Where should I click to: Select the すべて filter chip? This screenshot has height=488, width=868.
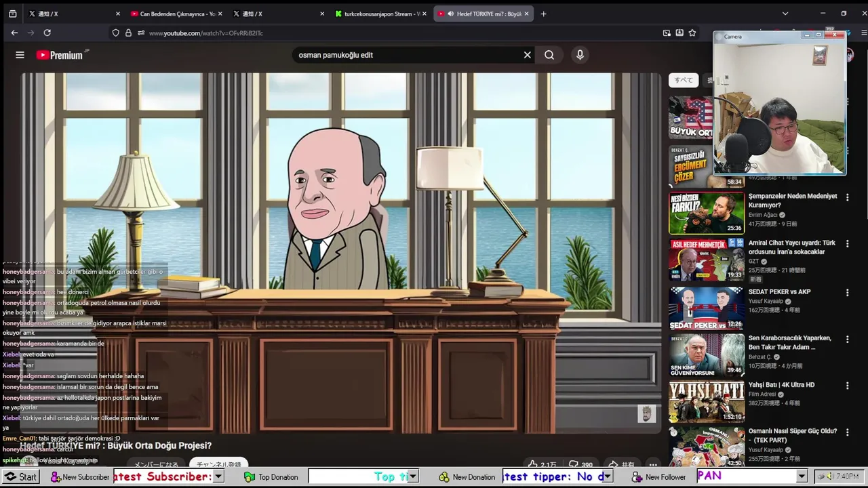point(684,80)
